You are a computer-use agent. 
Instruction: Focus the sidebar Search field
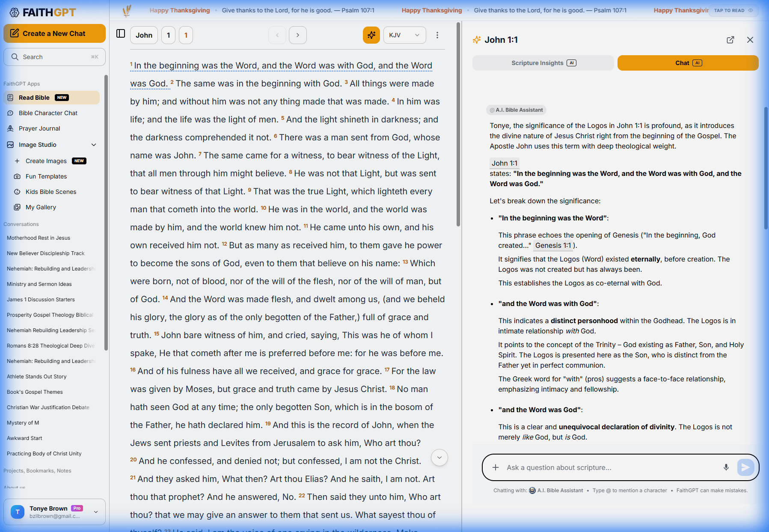[54, 57]
